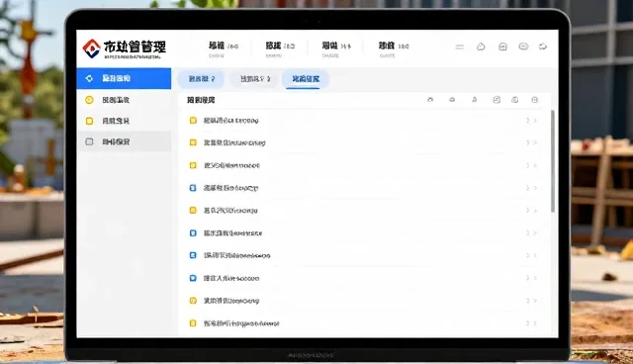Click the second small icon in the list header toolbar
Image resolution: width=633 pixels, height=364 pixels.
pos(452,100)
